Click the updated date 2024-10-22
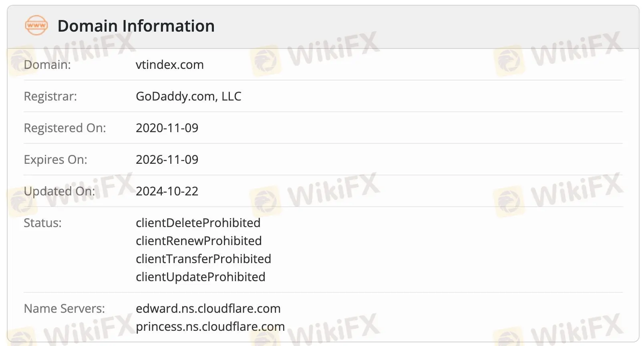 167,191
